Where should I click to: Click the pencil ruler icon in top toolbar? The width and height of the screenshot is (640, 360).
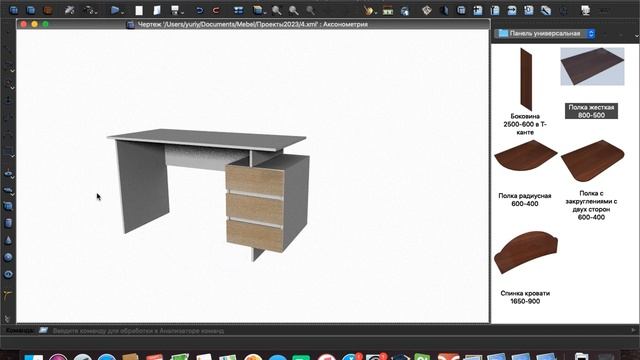click(546, 10)
